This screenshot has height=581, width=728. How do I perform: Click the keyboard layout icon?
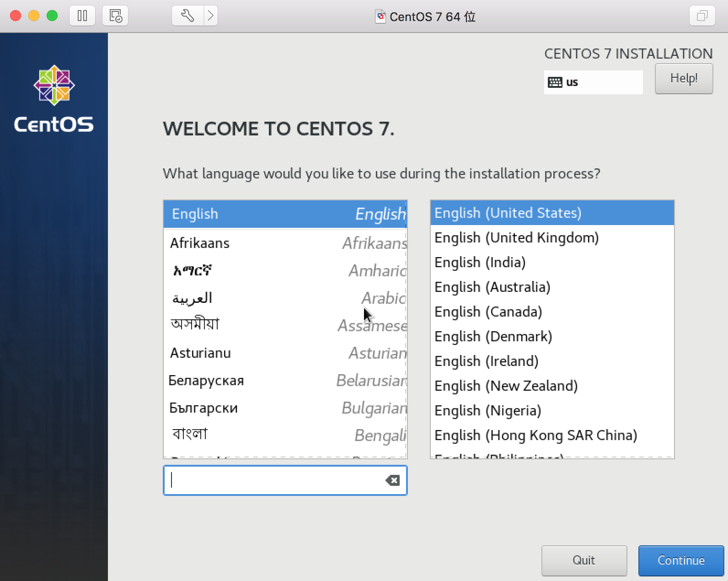(555, 82)
